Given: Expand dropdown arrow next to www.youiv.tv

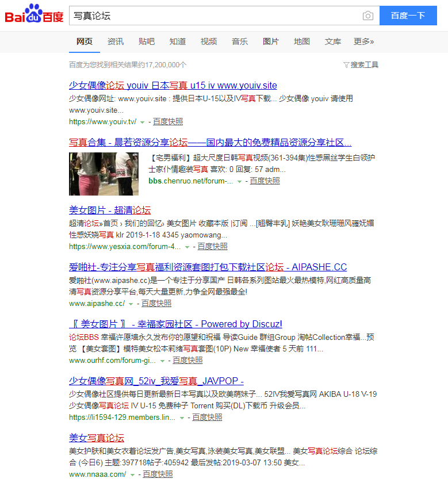Looking at the screenshot, I should point(142,122).
